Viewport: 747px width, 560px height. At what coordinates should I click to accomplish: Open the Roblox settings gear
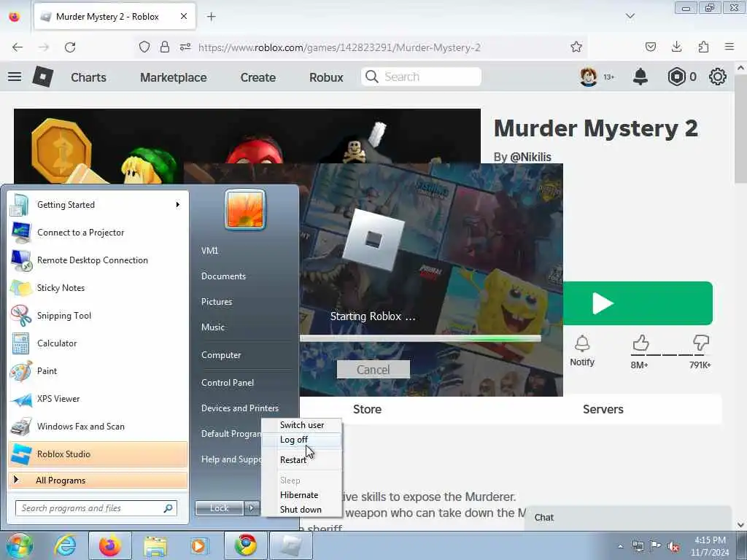(x=718, y=76)
